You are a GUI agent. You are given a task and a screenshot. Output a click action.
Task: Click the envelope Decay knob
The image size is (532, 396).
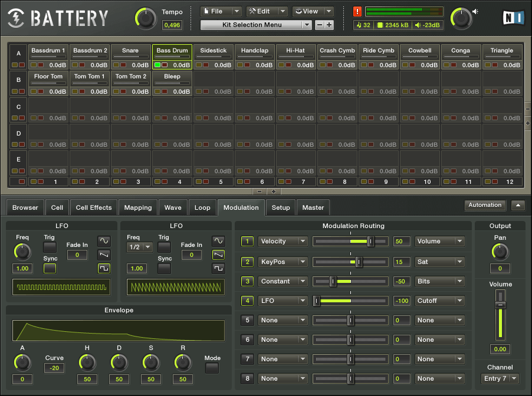[119, 362]
